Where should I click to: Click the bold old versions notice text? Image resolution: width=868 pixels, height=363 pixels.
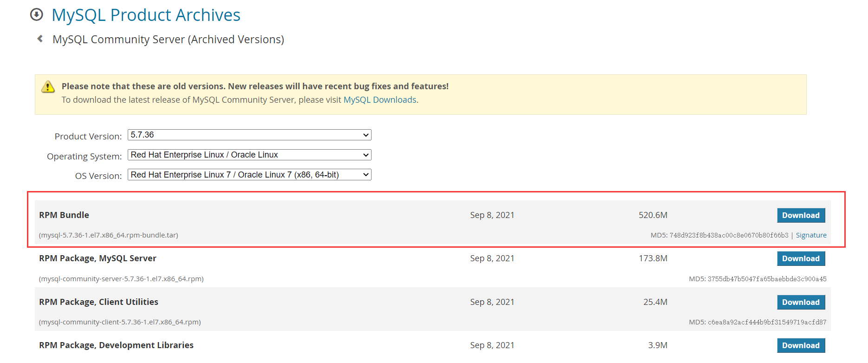coord(255,86)
